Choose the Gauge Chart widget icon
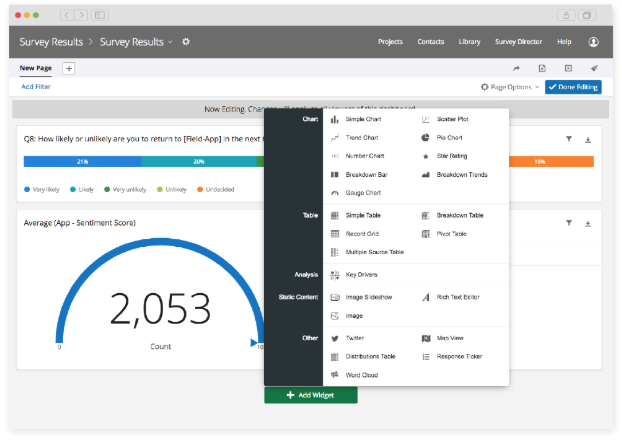 click(x=335, y=192)
